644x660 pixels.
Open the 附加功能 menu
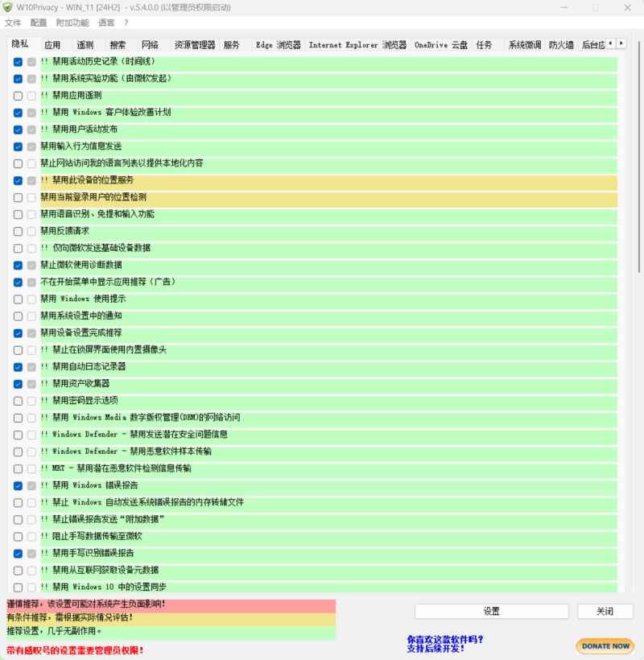72,23
